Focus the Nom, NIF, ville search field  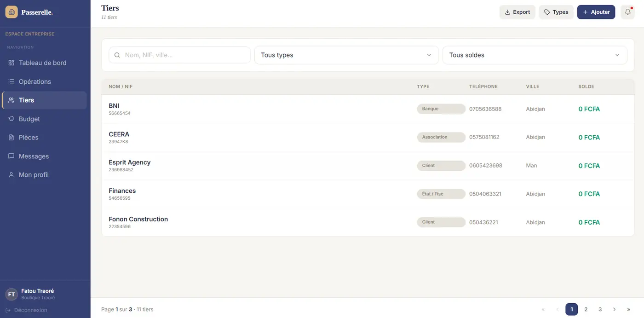[180, 55]
